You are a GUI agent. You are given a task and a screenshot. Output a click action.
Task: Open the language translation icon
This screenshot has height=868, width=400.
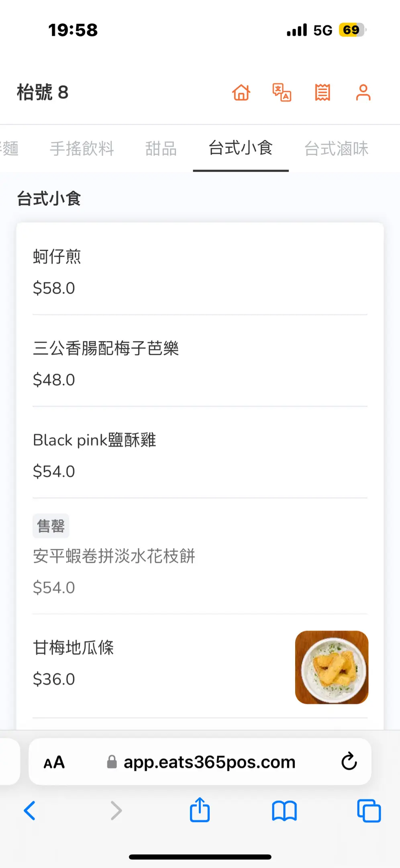pyautogui.click(x=282, y=92)
